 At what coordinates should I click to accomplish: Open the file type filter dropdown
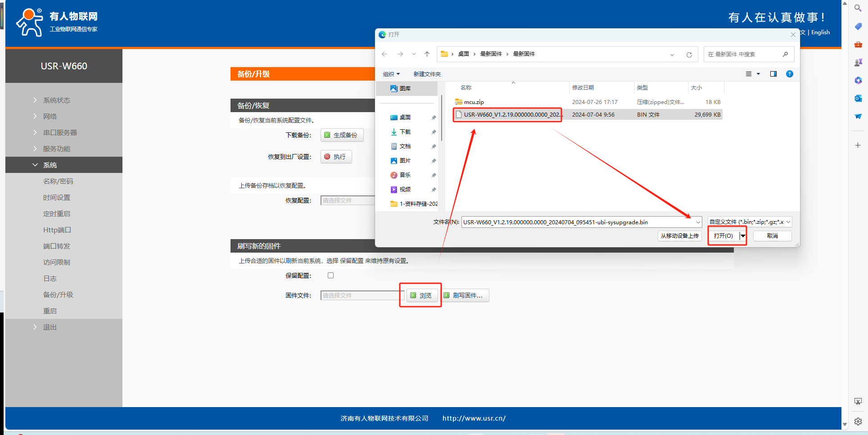(750, 222)
